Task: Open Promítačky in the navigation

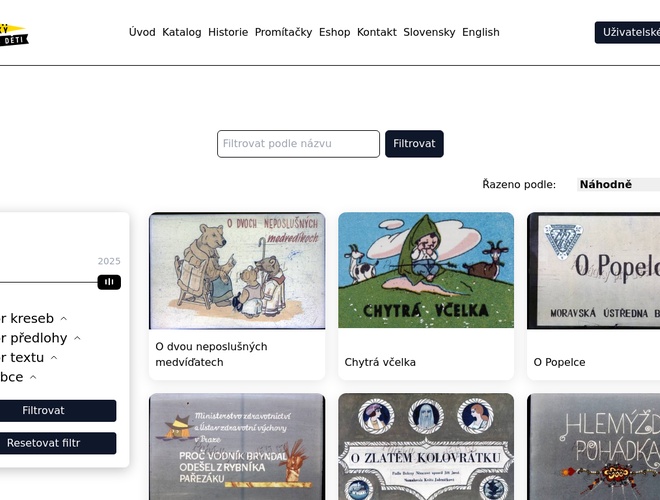Action: pyautogui.click(x=283, y=32)
